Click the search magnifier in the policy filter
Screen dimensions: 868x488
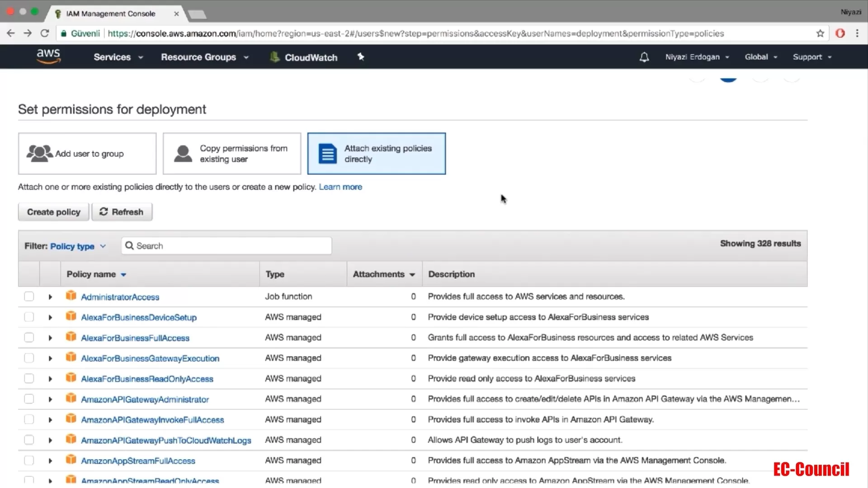pos(130,245)
